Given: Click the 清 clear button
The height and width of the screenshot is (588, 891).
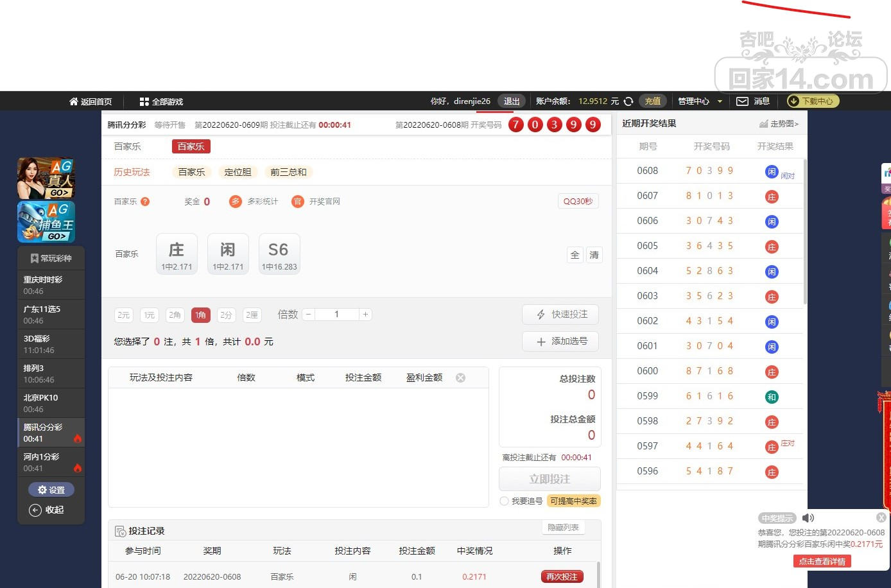Looking at the screenshot, I should [x=594, y=255].
